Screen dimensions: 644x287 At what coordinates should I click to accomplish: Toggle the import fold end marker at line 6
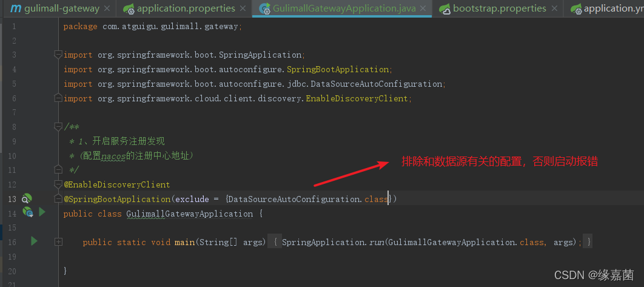(x=58, y=98)
